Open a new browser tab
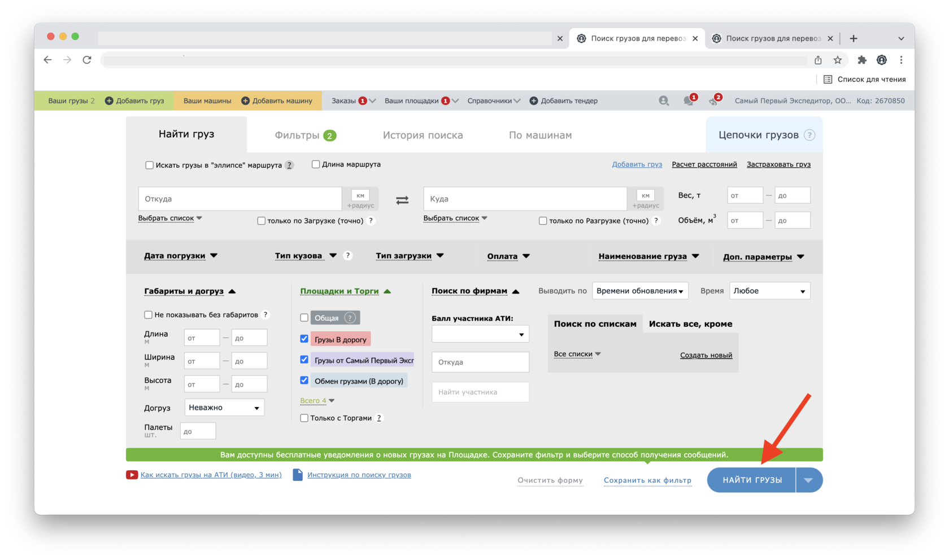 pyautogui.click(x=854, y=38)
